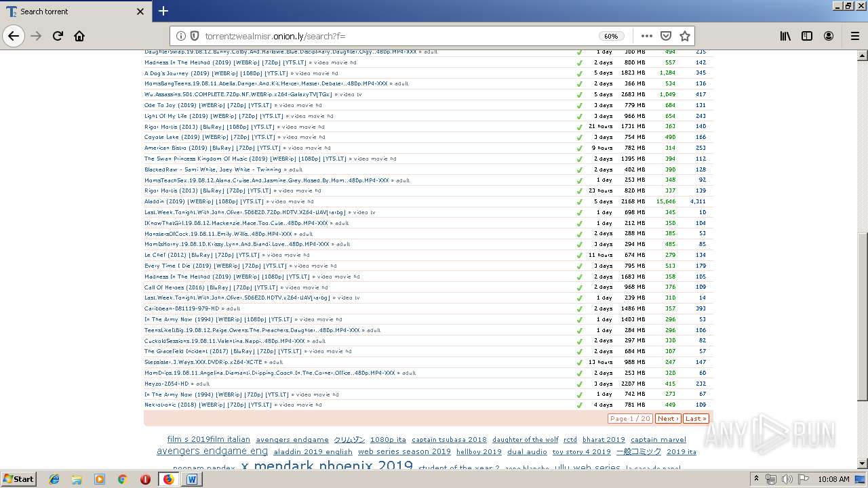Click '2168 MB' size in Aladdin row

pos(633,201)
